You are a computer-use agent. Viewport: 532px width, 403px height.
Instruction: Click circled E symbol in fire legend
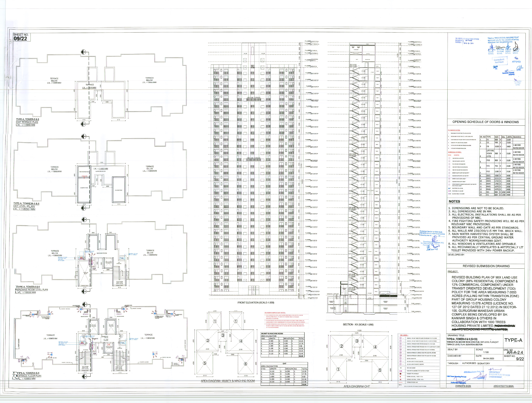pyautogui.click(x=400, y=364)
